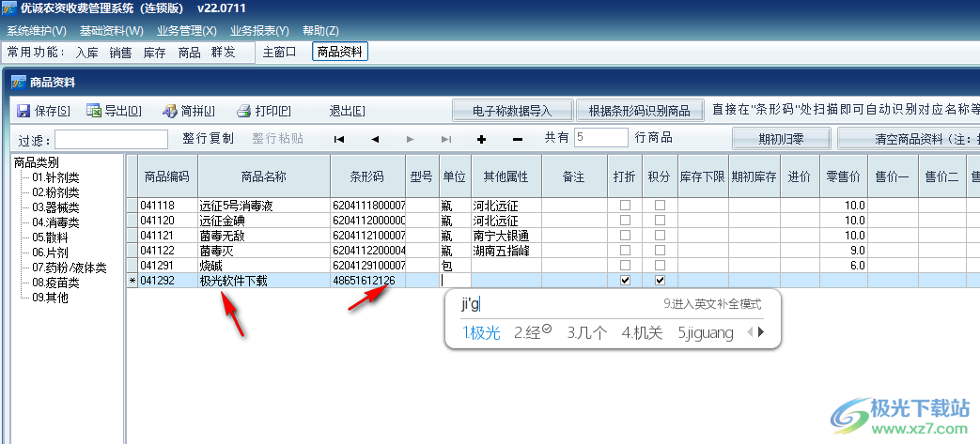The image size is (980, 444).
Task: Show next IME candidate page arrow
Action: (x=761, y=333)
